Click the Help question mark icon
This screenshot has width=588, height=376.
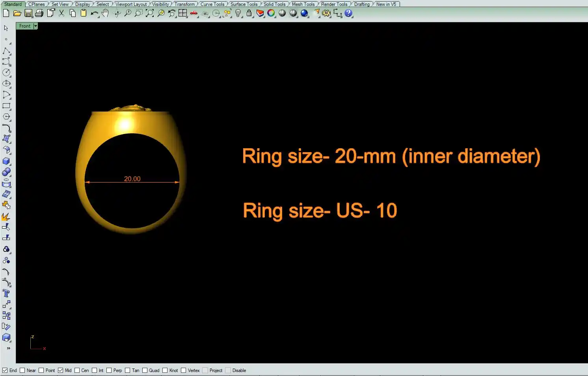(348, 13)
